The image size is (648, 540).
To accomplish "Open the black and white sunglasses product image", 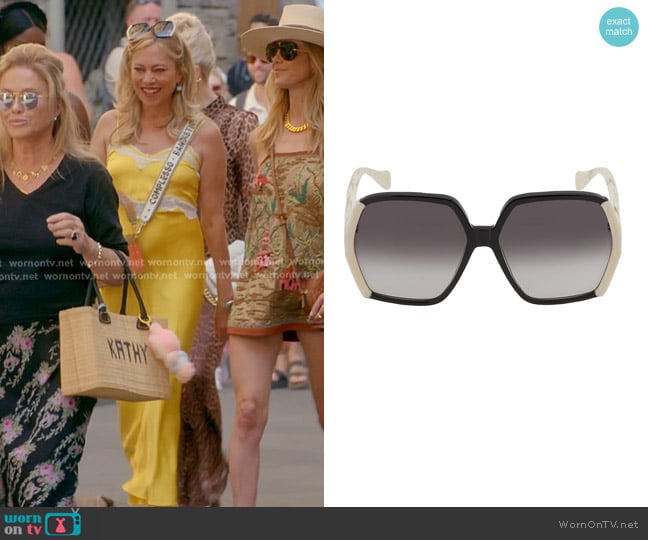I will click(483, 236).
